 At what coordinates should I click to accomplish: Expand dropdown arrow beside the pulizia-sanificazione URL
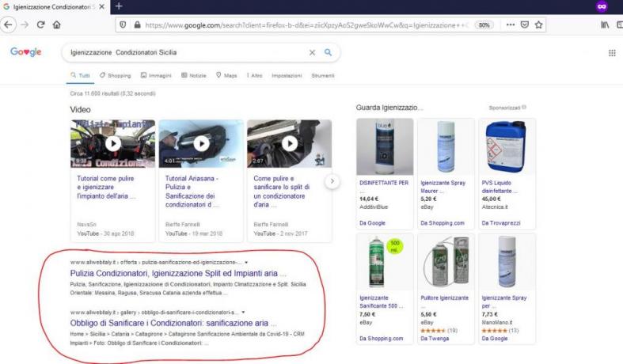pyautogui.click(x=246, y=262)
